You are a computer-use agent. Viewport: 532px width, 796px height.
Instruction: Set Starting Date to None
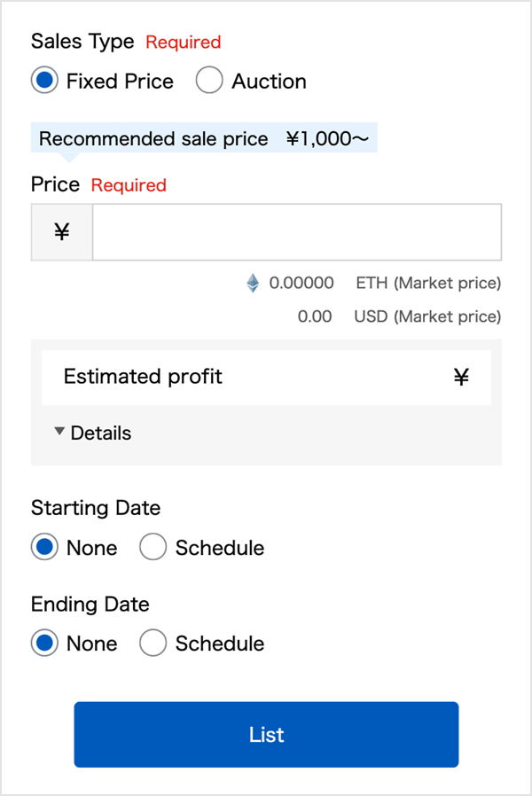point(44,547)
